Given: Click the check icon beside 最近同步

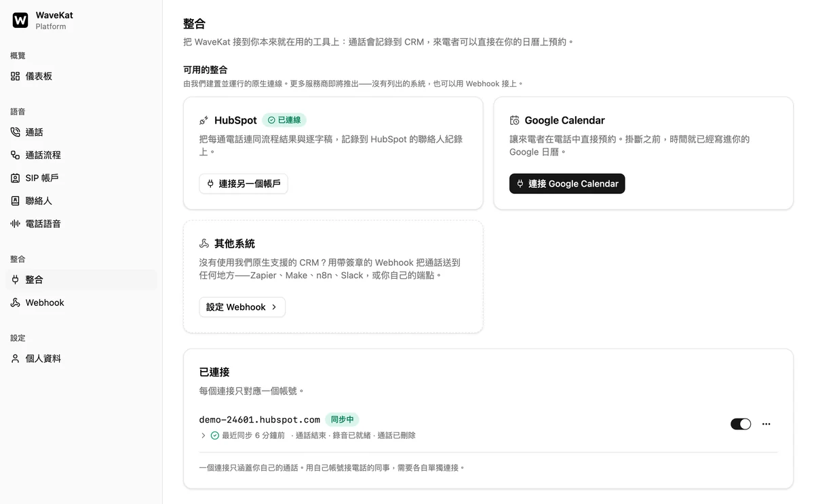Looking at the screenshot, I should click(x=215, y=435).
